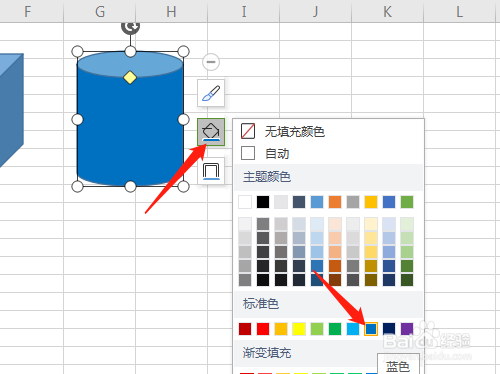
Task: Click the shape style brush icon
Action: tap(211, 93)
